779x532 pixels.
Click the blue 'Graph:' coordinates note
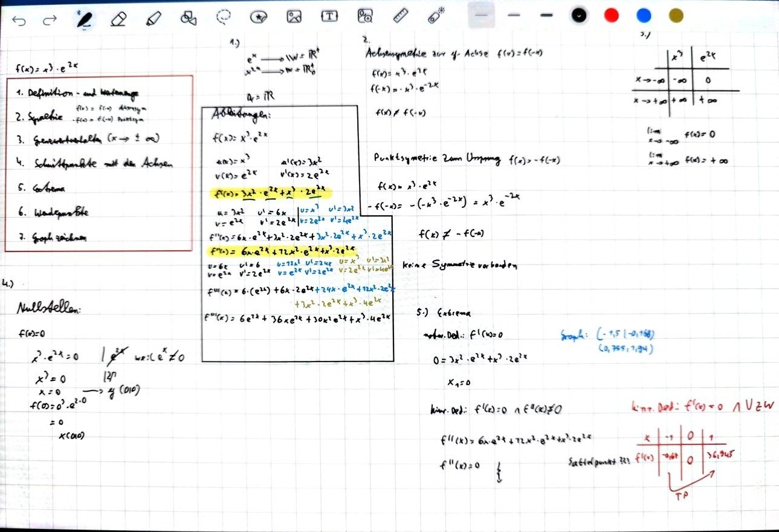[x=609, y=340]
